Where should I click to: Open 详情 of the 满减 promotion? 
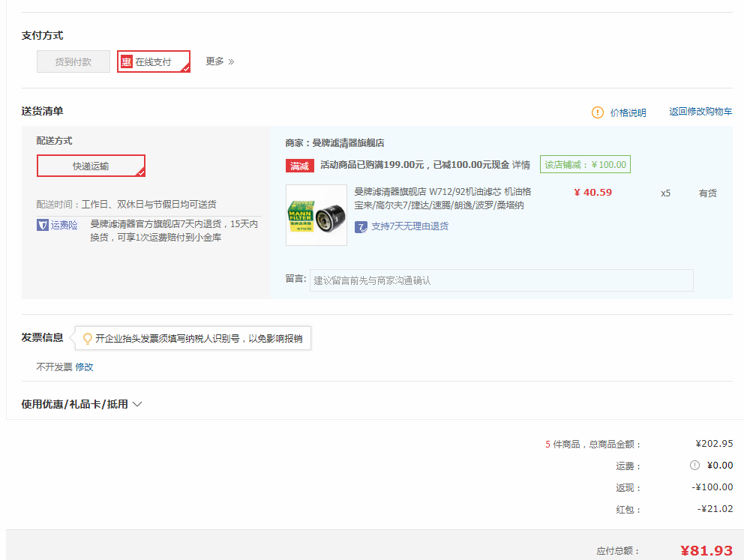521,164
